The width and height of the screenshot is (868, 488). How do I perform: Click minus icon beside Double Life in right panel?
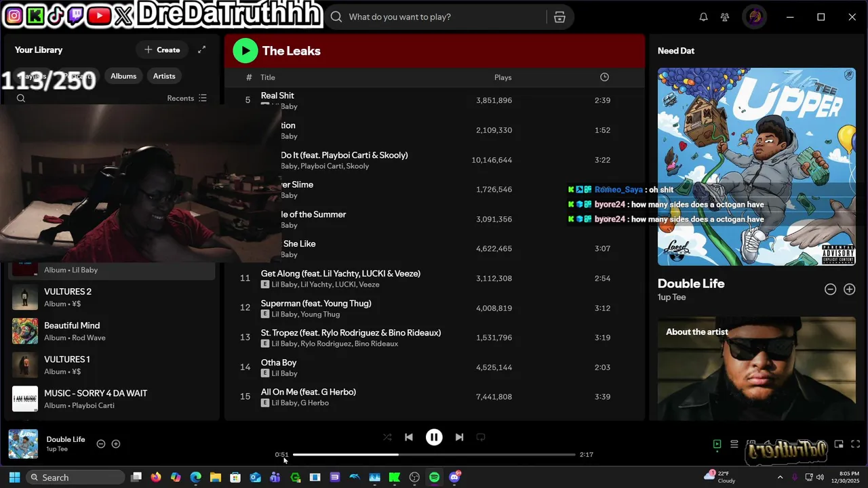click(x=830, y=289)
